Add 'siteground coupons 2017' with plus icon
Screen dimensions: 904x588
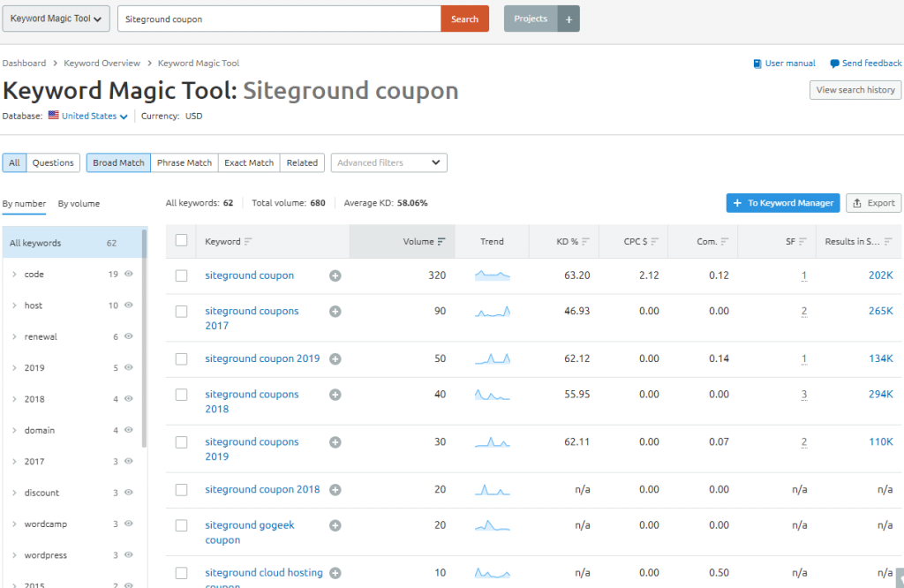(x=335, y=312)
